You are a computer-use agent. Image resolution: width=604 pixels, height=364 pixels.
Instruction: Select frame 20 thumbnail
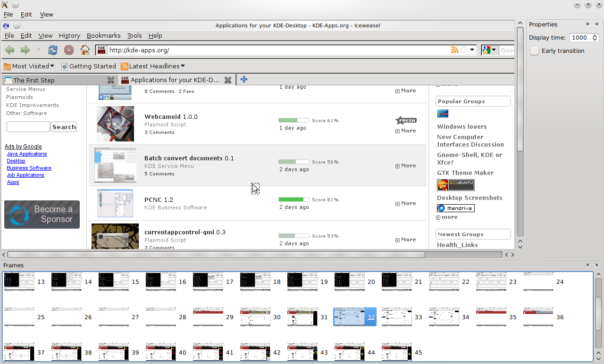click(x=350, y=282)
